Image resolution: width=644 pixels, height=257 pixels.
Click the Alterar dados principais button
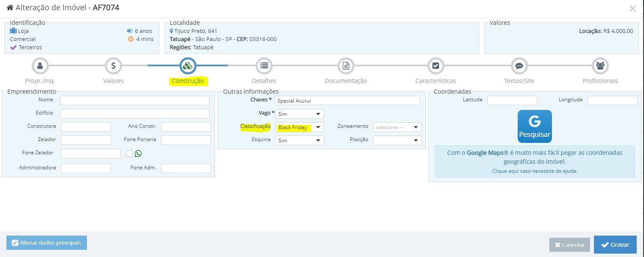47,243
